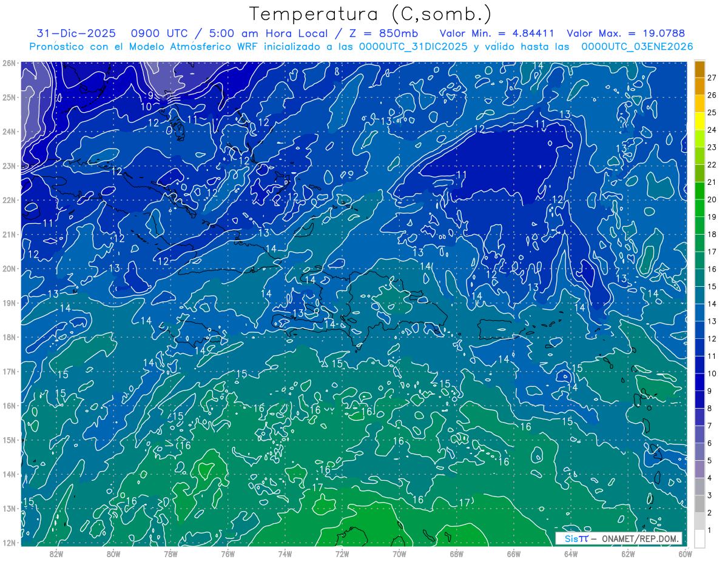Click the color scale label 1
The image size is (728, 562).
709,530
